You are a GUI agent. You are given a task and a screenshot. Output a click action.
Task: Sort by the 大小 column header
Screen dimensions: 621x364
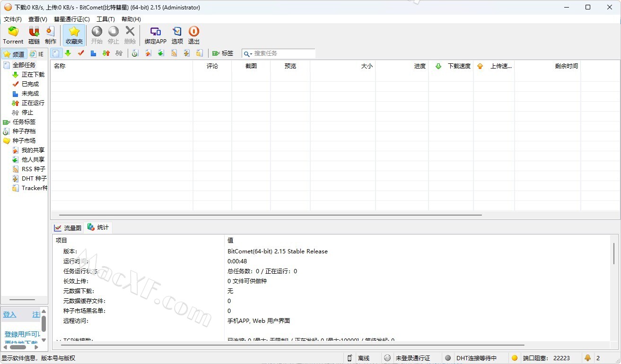343,66
